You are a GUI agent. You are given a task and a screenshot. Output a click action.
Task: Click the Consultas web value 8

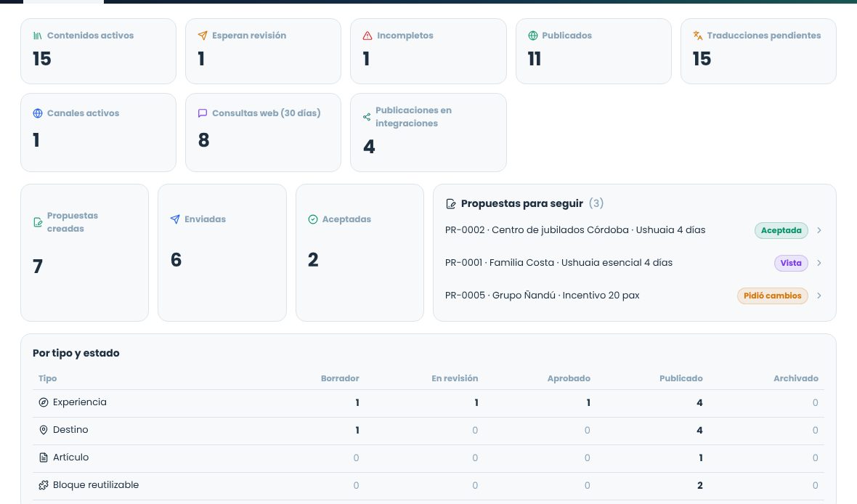[204, 140]
